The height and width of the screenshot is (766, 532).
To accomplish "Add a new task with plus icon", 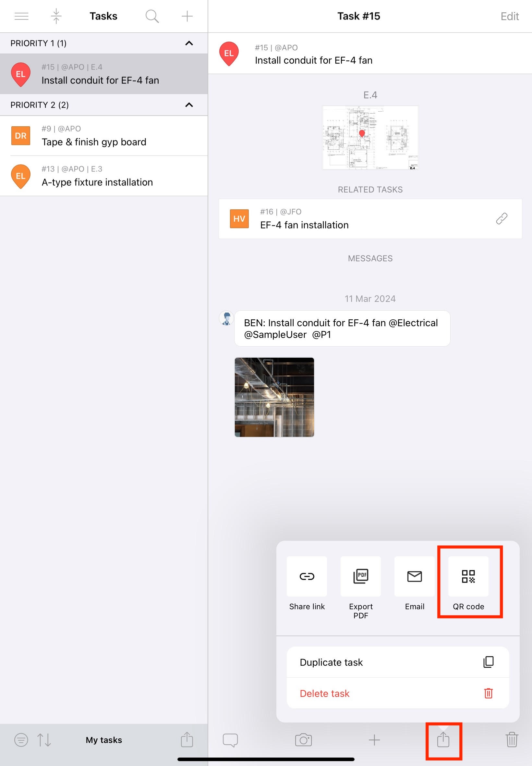I will 187,16.
